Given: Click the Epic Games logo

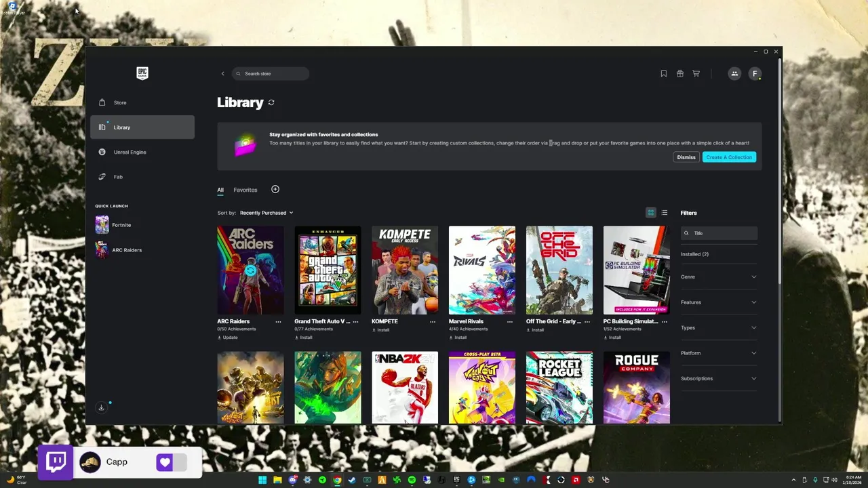Looking at the screenshot, I should coord(142,73).
